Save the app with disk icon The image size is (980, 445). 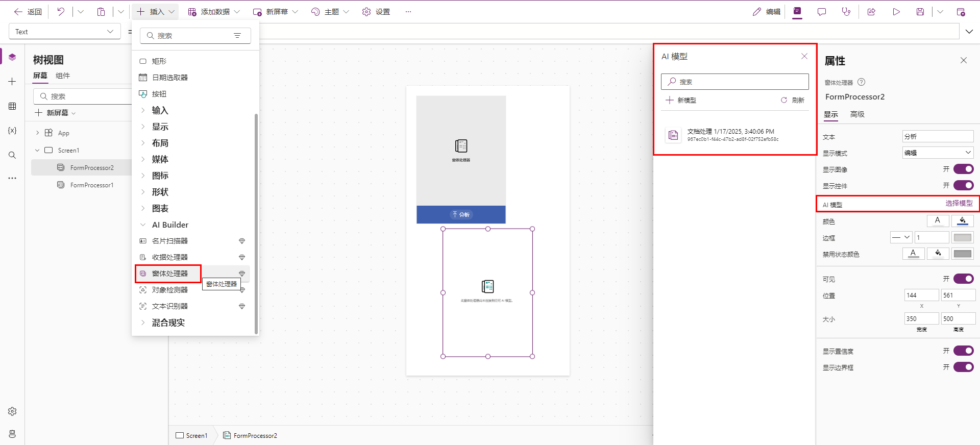click(x=920, y=12)
